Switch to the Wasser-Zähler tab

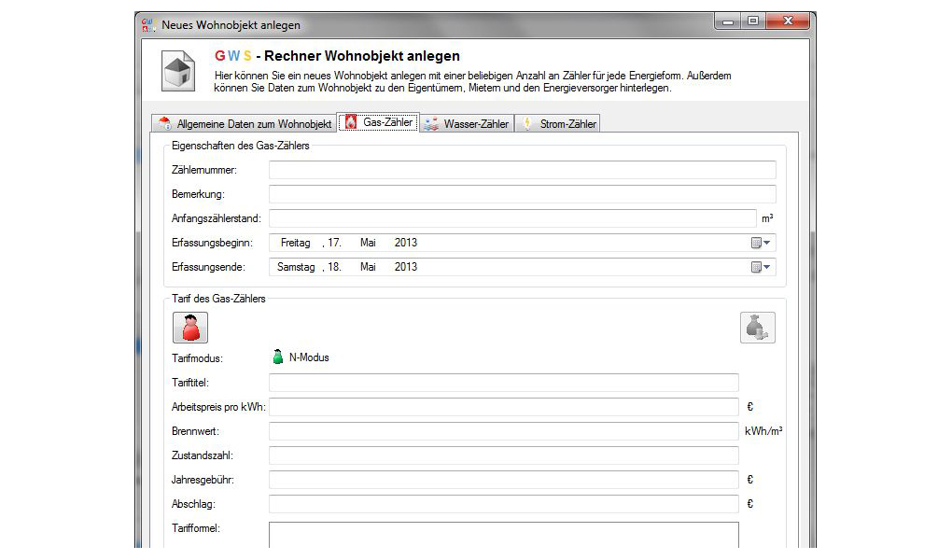(467, 123)
